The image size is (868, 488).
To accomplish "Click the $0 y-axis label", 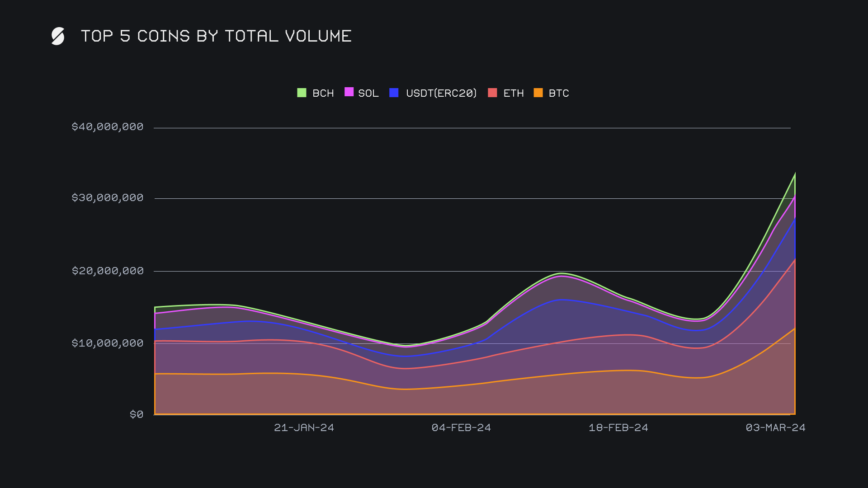I will [x=136, y=414].
